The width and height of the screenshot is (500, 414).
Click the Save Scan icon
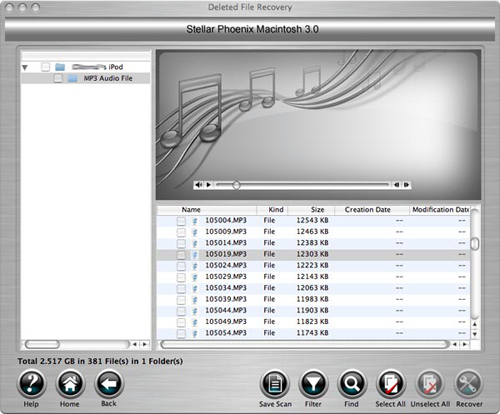[275, 384]
